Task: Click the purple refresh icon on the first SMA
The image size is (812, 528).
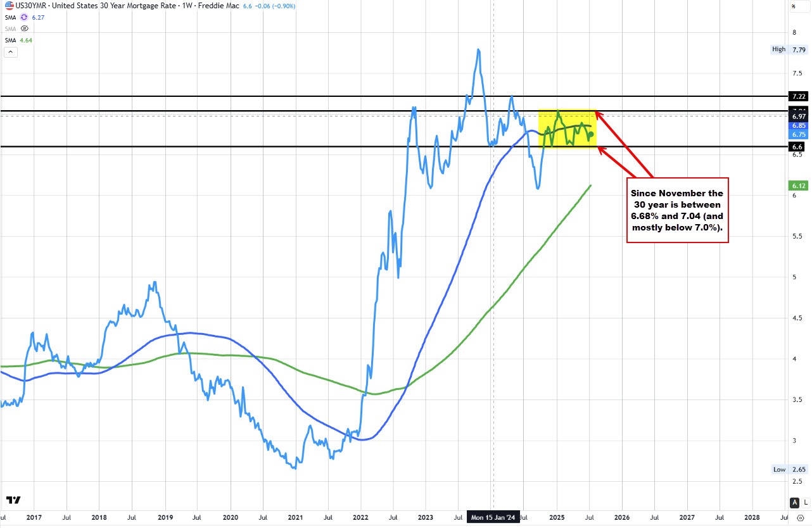Action: pos(25,17)
